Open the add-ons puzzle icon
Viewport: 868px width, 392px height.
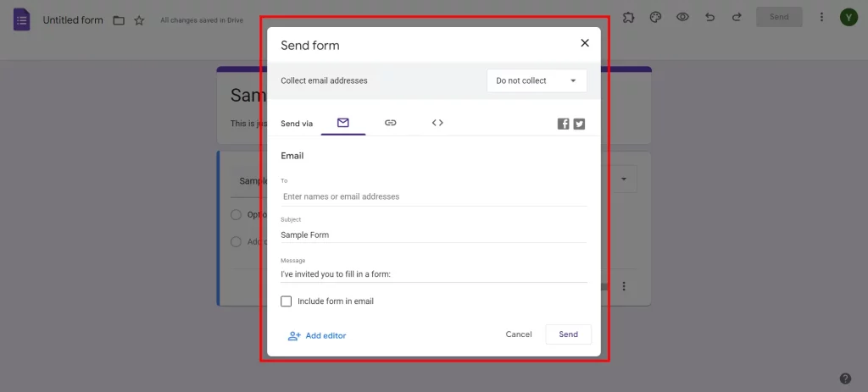click(628, 17)
